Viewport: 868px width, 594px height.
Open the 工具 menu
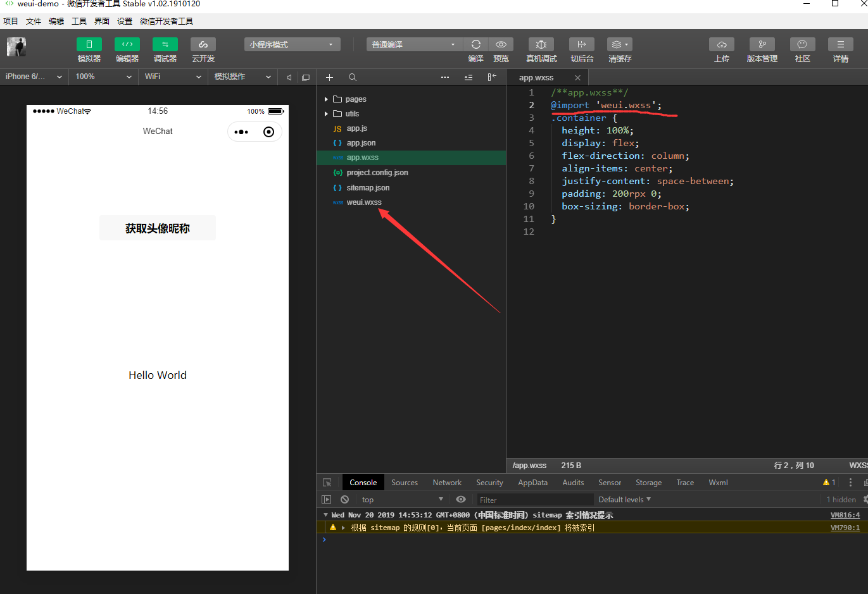pos(79,22)
